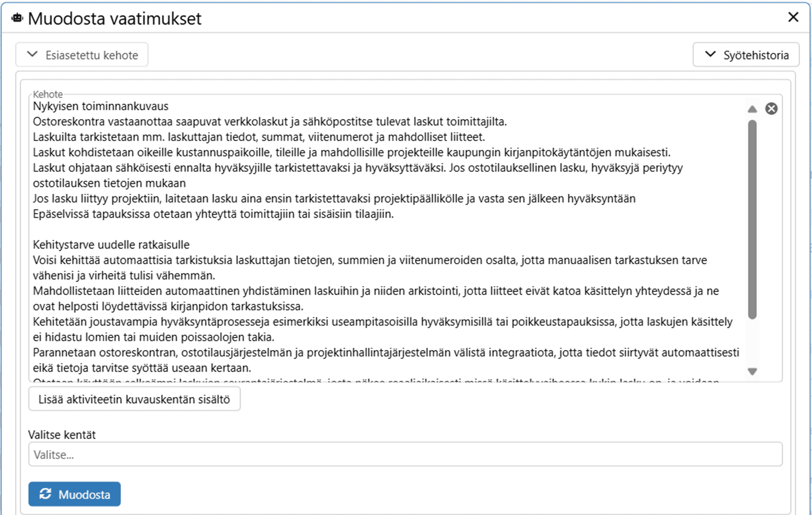Open the Syötehistoria dropdown
This screenshot has width=812, height=515.
click(x=746, y=55)
